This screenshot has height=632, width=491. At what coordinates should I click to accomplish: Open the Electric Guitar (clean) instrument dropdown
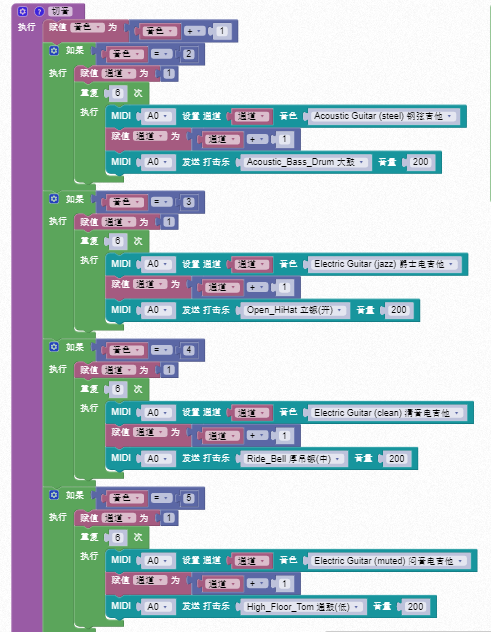click(x=386, y=413)
